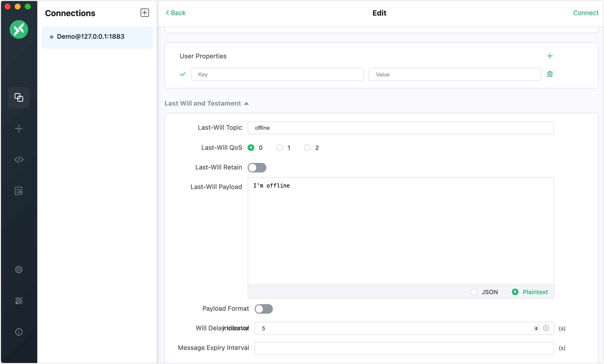
Task: Click the MQTTX logo icon
Action: point(19,29)
